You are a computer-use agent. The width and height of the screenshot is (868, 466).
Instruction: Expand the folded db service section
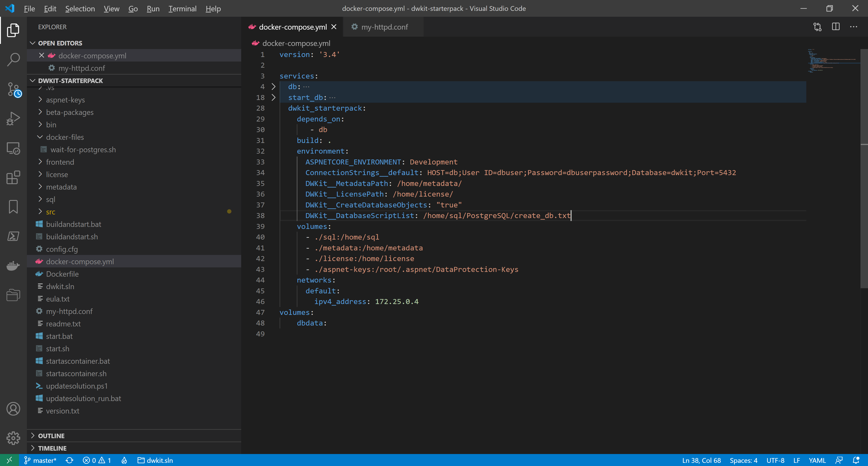pos(273,87)
